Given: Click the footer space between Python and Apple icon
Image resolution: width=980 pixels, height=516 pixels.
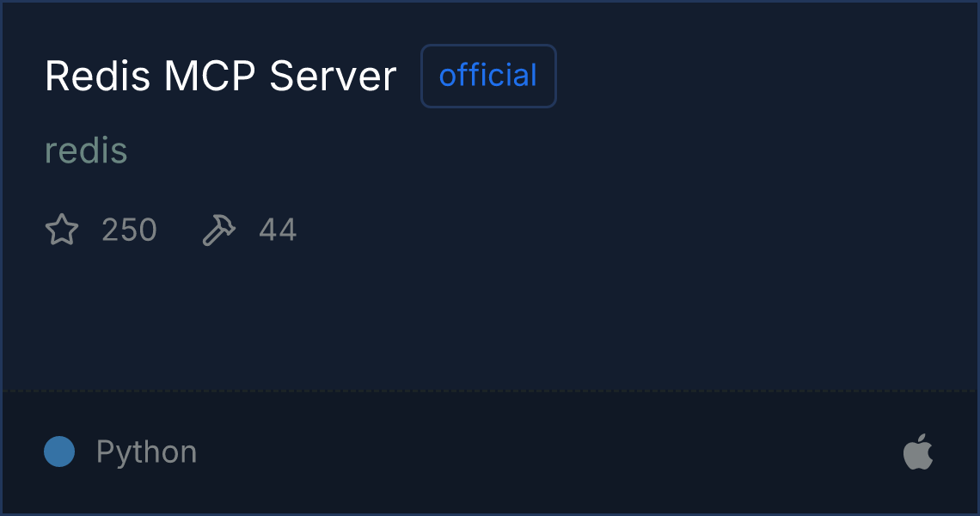Looking at the screenshot, I should coord(550,453).
